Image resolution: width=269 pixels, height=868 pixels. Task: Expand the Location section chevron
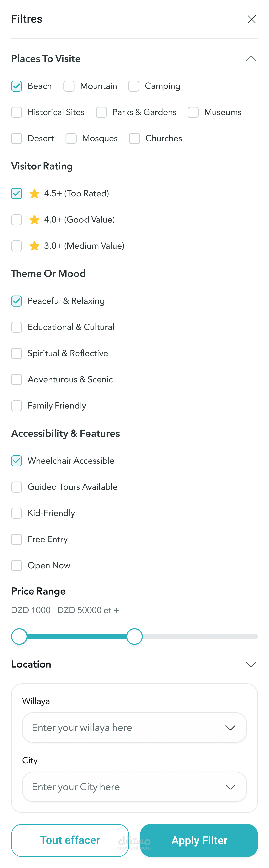point(251,664)
